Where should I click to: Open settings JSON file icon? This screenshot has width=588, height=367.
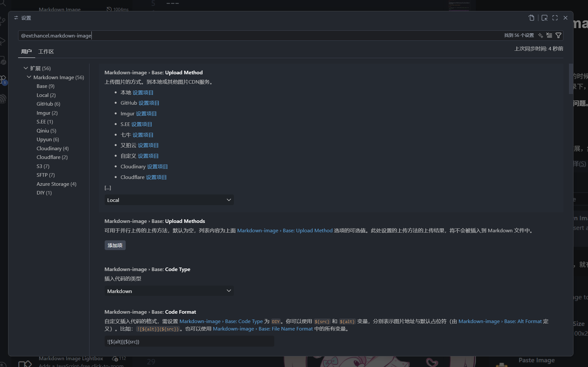point(531,18)
